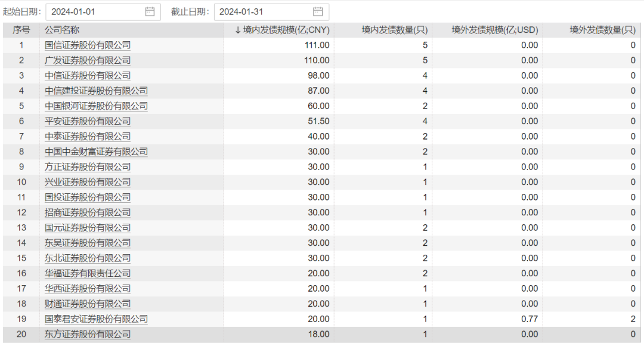
Task: Open 中国中金财富证券有限公司 link
Action: click(x=96, y=152)
